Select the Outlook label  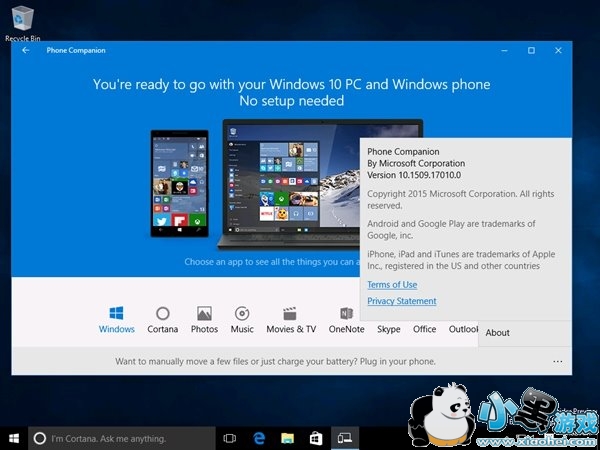[463, 329]
